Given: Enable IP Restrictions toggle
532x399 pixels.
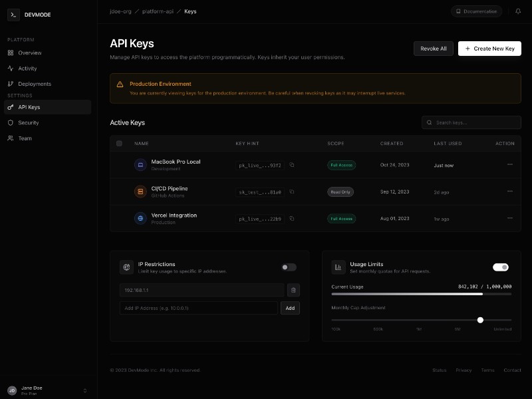Looking at the screenshot, I should pyautogui.click(x=289, y=267).
